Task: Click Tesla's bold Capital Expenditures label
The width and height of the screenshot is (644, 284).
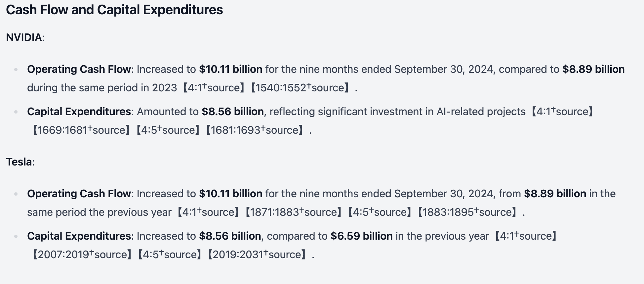Action: click(79, 236)
